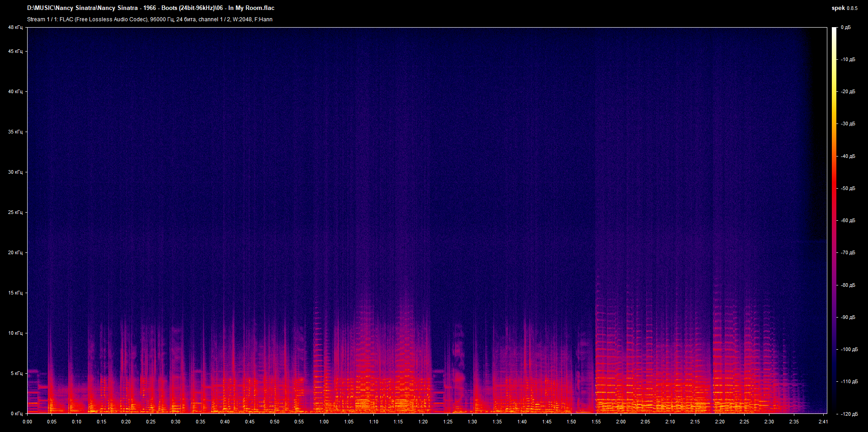Click the 2:20 time axis label

(x=720, y=422)
